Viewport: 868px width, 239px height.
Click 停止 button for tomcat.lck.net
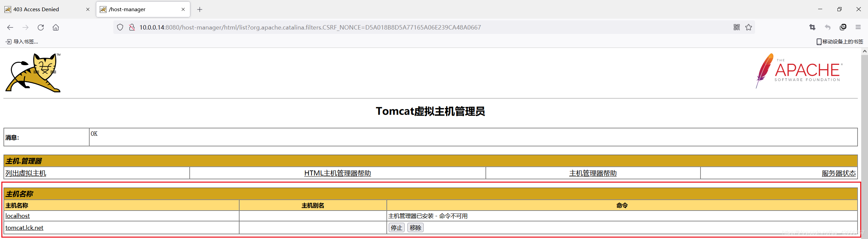397,228
